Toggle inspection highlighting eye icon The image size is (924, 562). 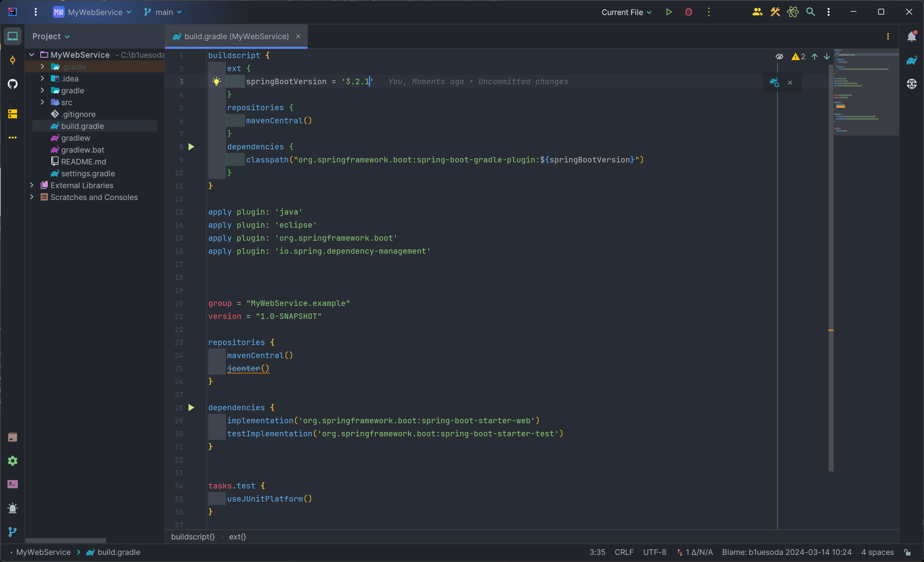(779, 57)
